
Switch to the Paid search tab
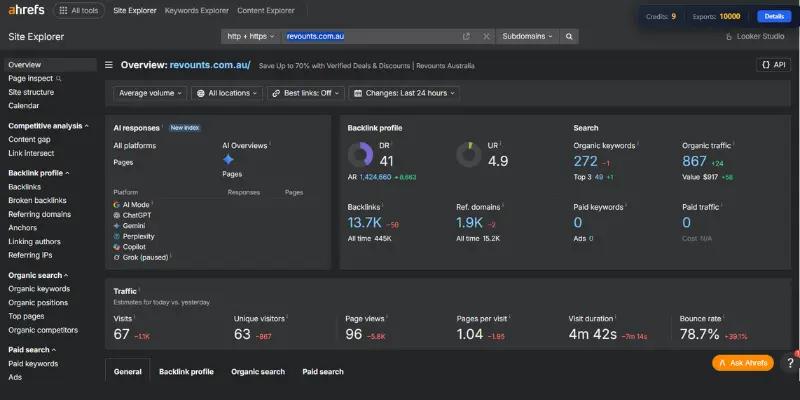coord(323,371)
